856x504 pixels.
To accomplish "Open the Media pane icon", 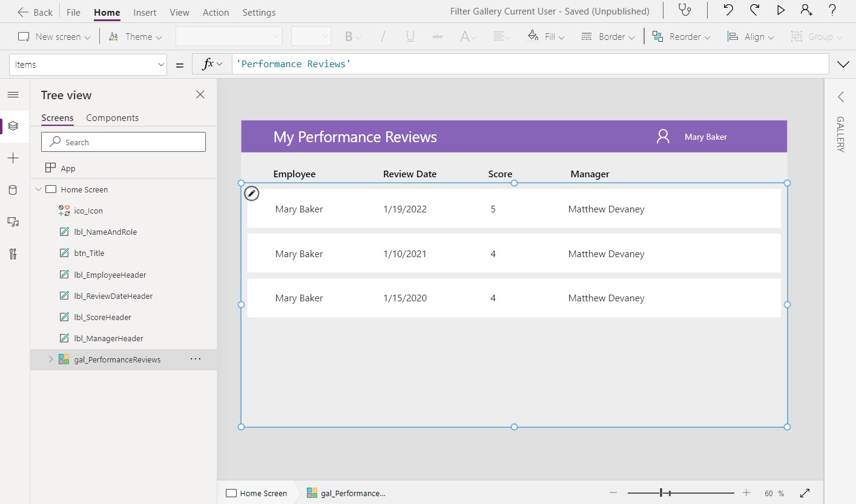I will pyautogui.click(x=14, y=221).
